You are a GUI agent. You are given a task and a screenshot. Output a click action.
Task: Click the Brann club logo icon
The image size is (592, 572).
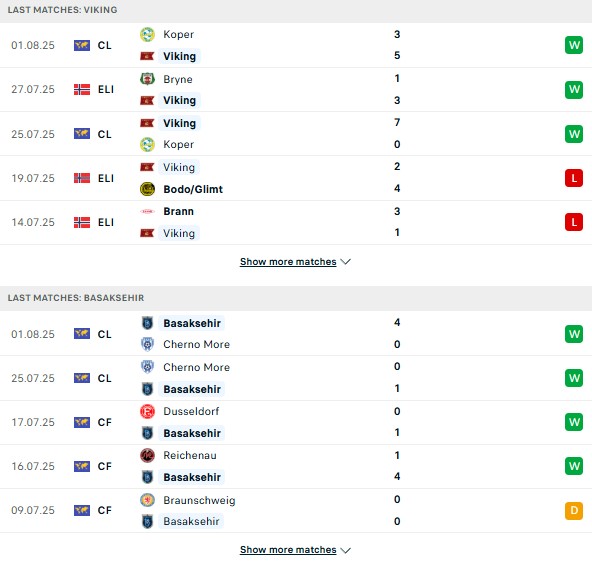click(x=147, y=211)
